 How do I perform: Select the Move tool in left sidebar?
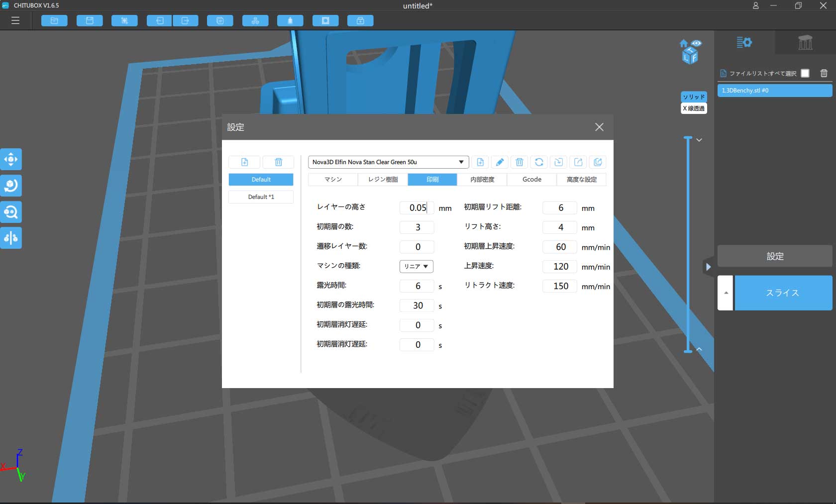pyautogui.click(x=11, y=160)
